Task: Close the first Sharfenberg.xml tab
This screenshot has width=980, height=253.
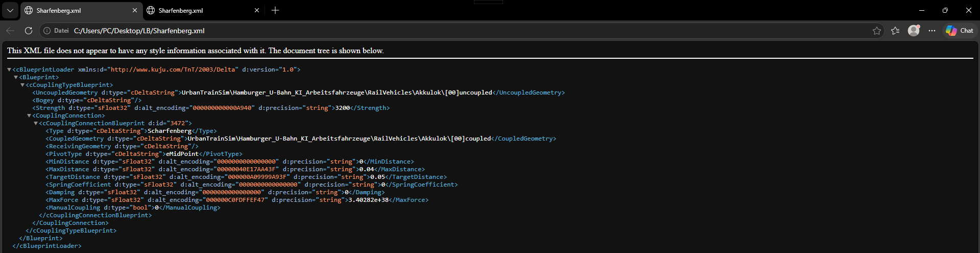Action: [135, 10]
